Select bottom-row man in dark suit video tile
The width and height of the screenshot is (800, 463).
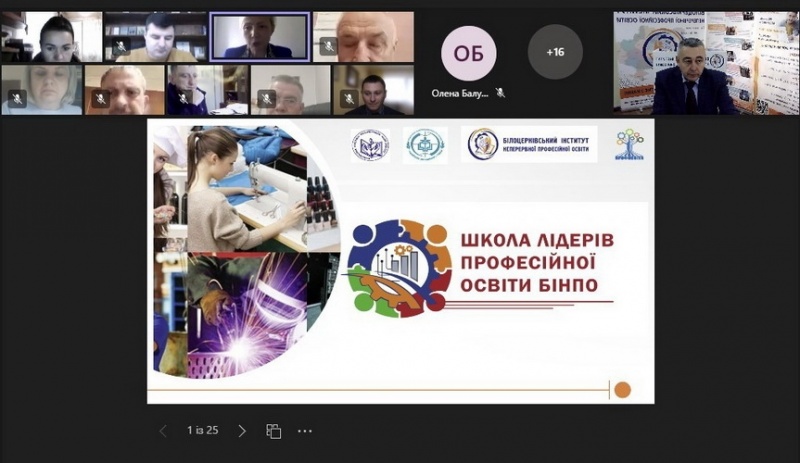click(x=373, y=90)
